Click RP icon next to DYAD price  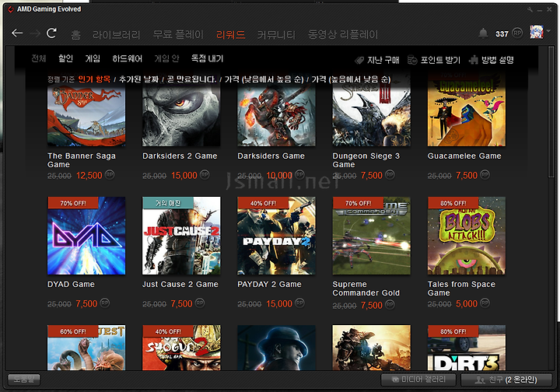[105, 303]
